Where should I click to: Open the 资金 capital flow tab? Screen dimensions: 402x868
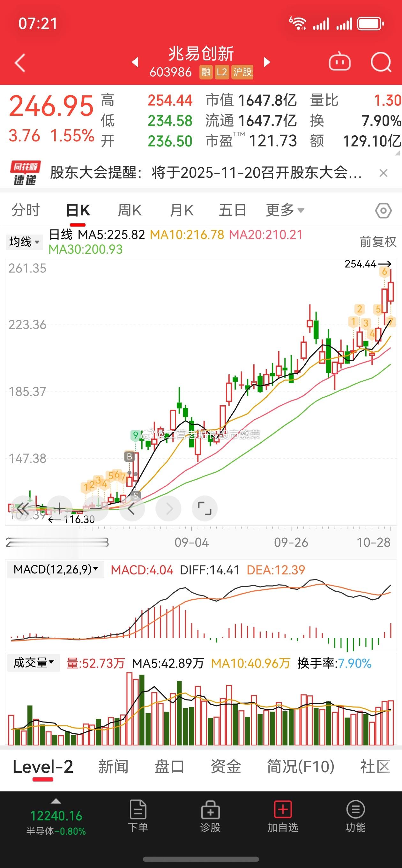click(x=226, y=767)
